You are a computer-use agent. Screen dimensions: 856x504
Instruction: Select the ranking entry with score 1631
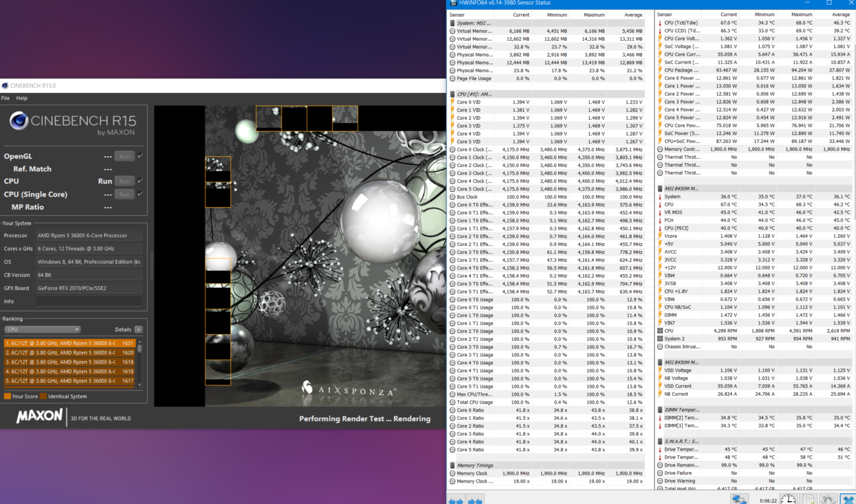pos(70,343)
